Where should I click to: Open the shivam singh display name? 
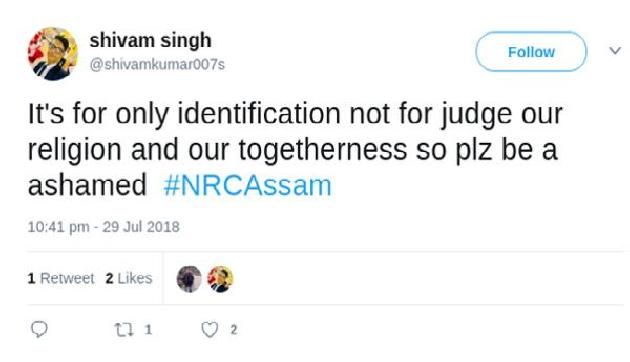(x=150, y=41)
